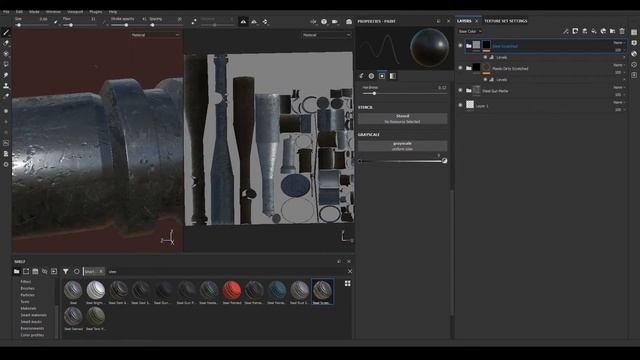Click the Brush properties icon in Properties
The height and width of the screenshot is (360, 640).
pos(361,76)
